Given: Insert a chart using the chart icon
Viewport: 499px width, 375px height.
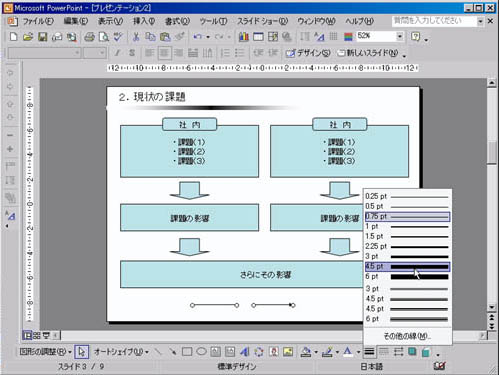Looking at the screenshot, I should [244, 37].
